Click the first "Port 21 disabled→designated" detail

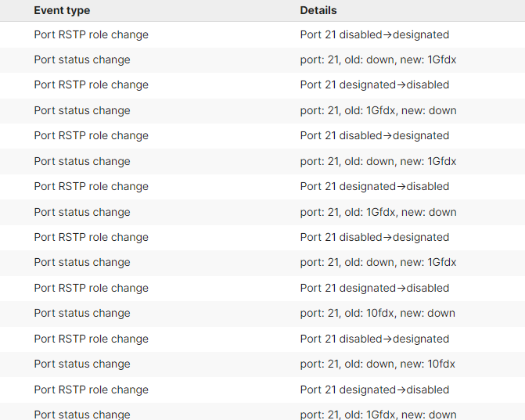click(x=375, y=34)
